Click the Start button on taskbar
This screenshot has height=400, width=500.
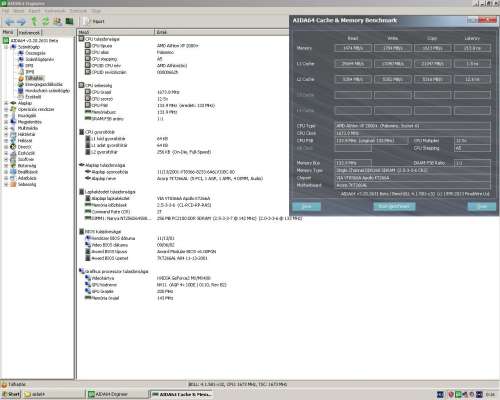11,394
